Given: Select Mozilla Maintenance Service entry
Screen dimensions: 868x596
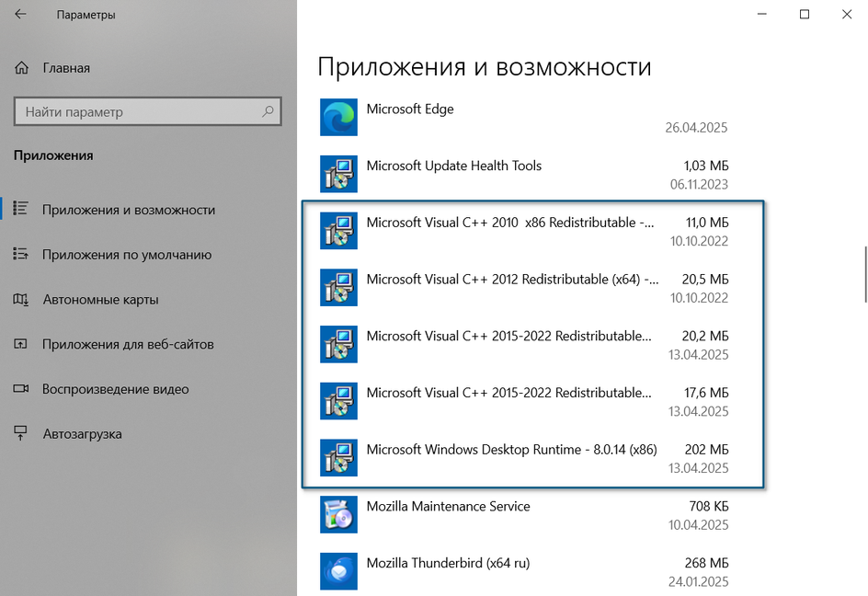Looking at the screenshot, I should coord(449,506).
